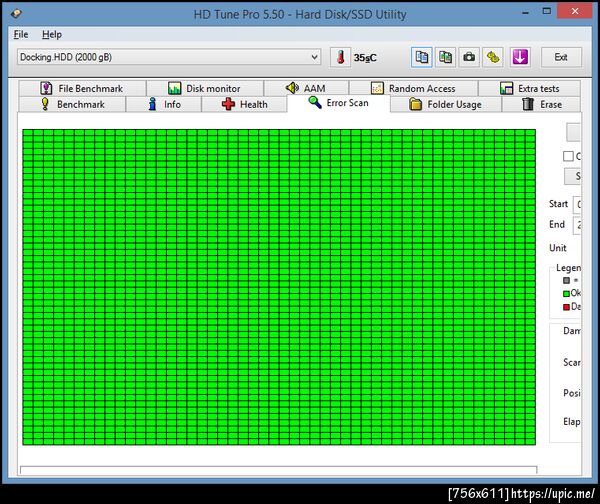Switch to the Benchmark tab

coord(72,104)
